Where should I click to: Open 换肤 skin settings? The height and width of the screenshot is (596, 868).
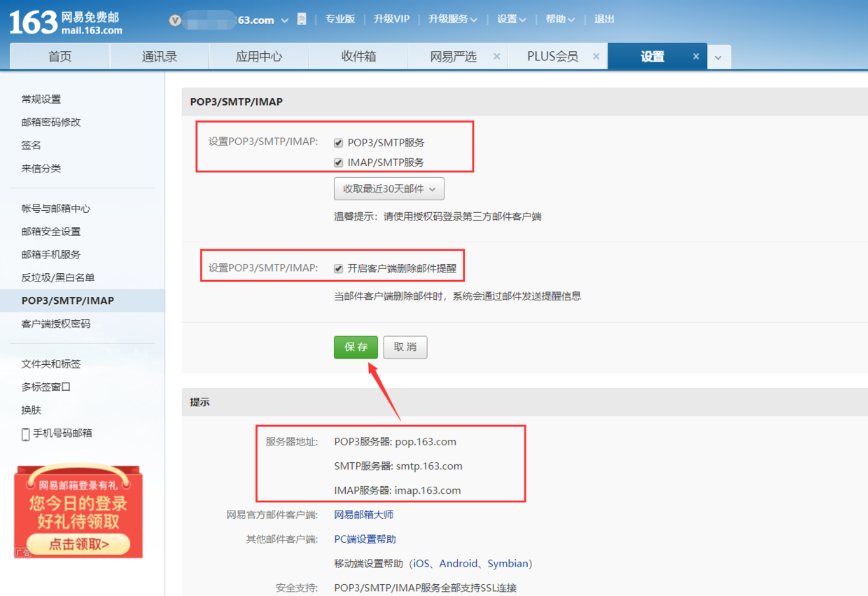[x=31, y=410]
